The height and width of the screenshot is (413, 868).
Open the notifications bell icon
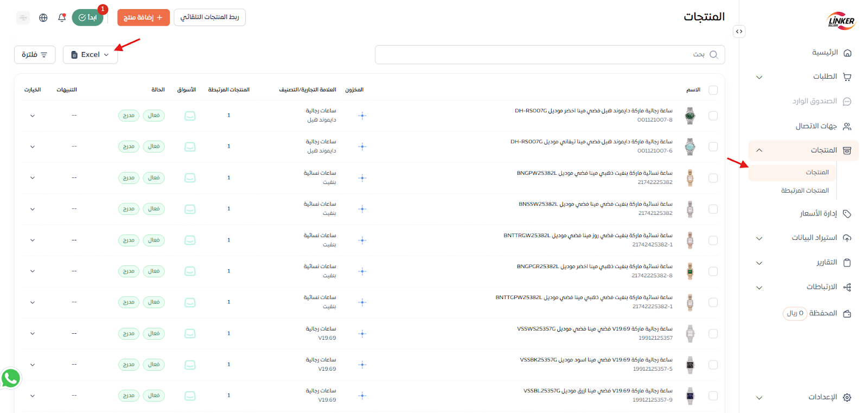click(62, 17)
